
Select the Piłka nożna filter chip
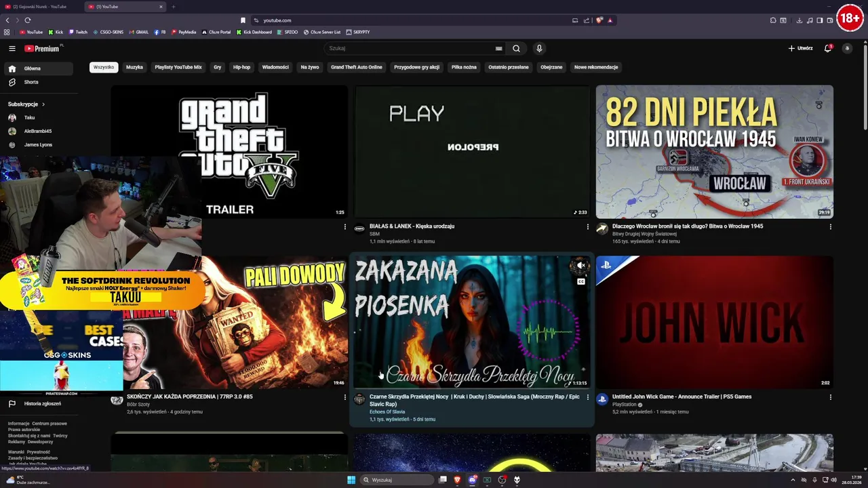coord(464,67)
